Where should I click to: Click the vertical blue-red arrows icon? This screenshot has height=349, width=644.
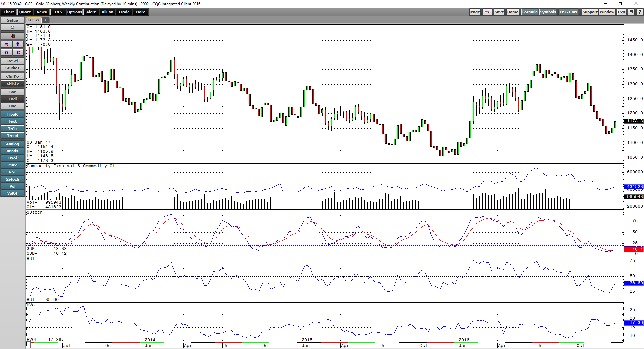pos(18,44)
